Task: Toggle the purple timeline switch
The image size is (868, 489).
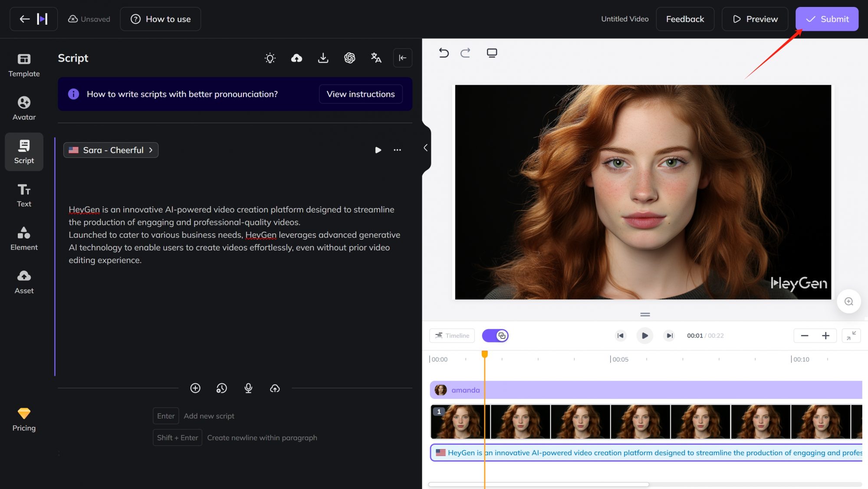Action: [x=495, y=335]
